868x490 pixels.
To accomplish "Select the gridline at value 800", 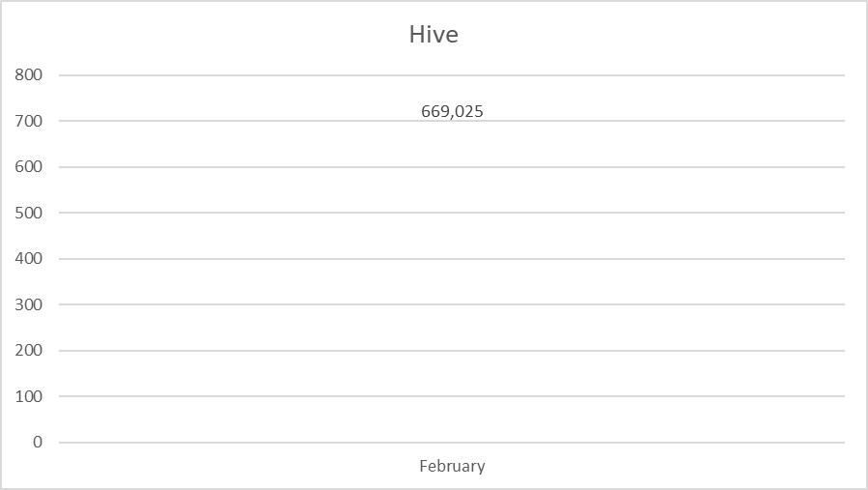I will click(452, 74).
